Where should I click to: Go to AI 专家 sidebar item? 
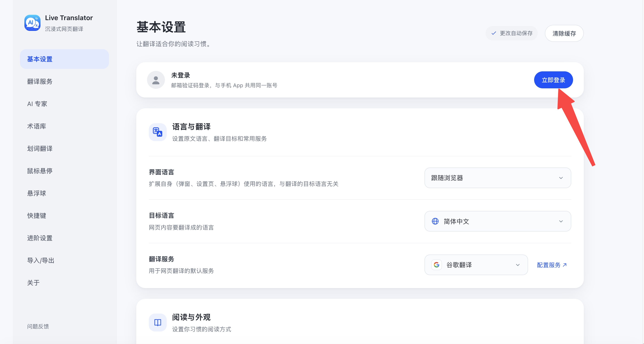pos(64,104)
